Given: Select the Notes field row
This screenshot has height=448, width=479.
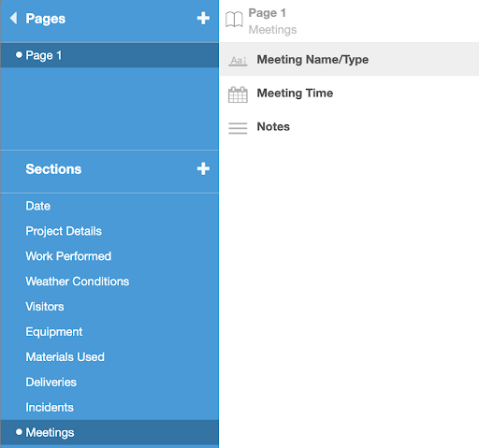Looking at the screenshot, I should tap(349, 126).
